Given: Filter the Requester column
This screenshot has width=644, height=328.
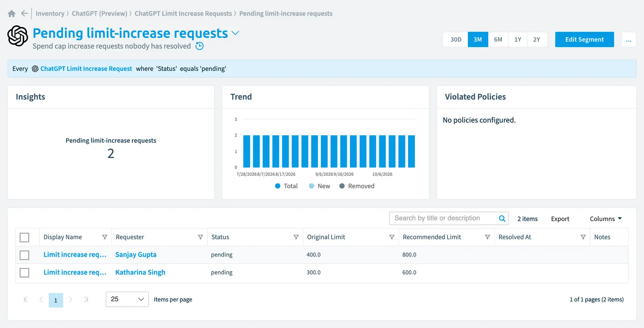Looking at the screenshot, I should (200, 237).
